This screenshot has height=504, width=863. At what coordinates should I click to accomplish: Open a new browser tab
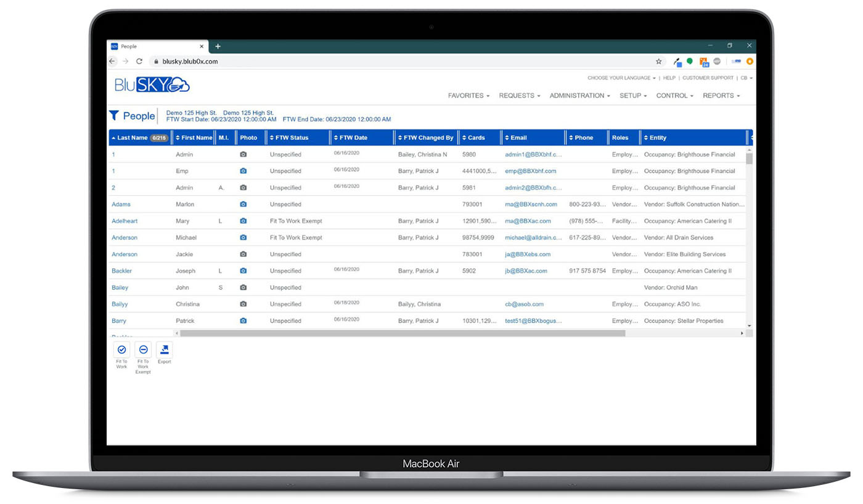218,46
